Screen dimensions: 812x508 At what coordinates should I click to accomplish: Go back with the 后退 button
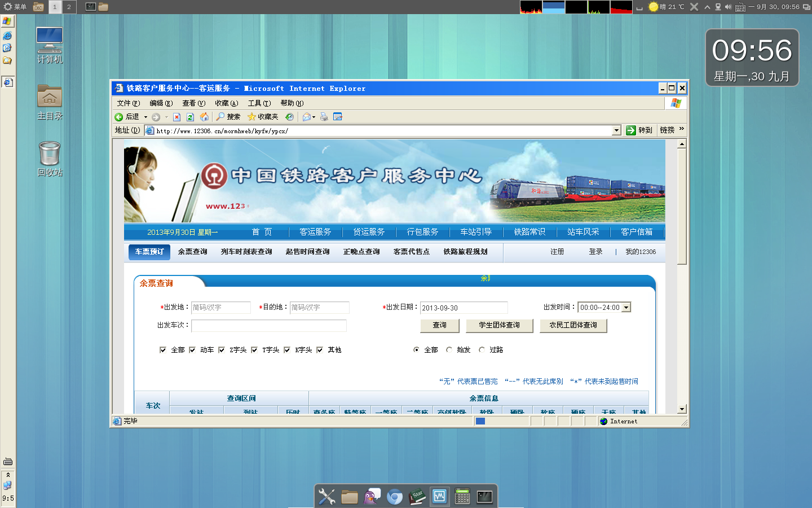(127, 117)
